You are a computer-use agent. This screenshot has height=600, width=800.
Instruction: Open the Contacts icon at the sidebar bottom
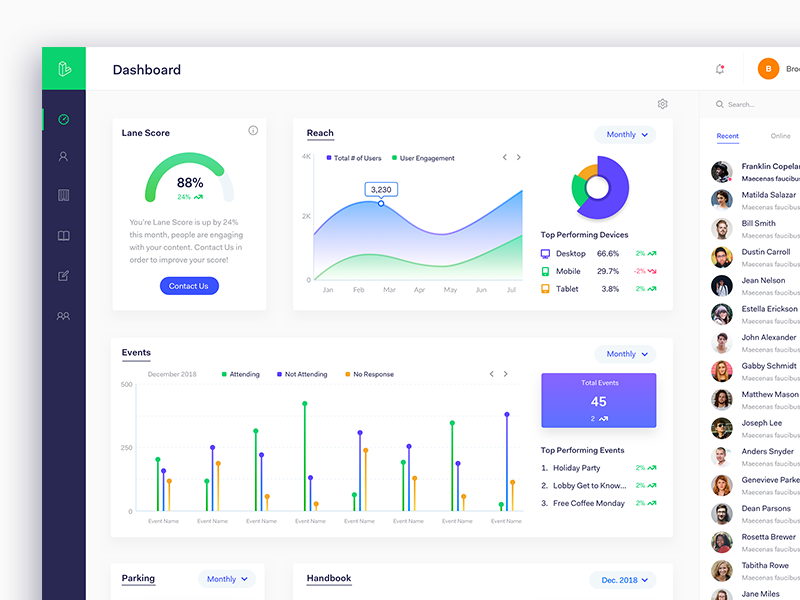[63, 315]
